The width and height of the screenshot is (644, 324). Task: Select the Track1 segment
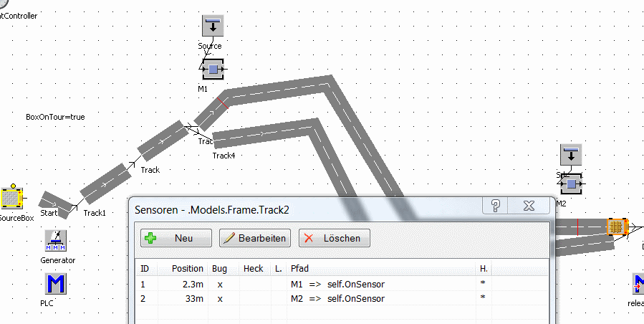coord(103,182)
